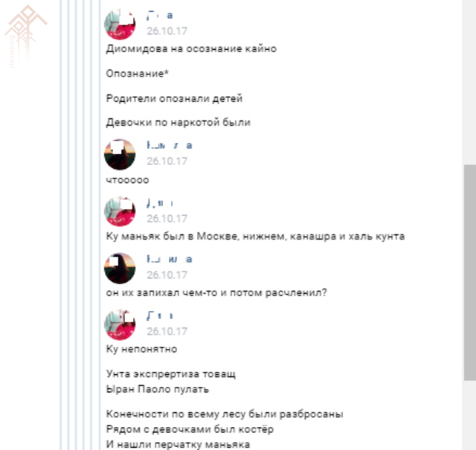
Task: Select message 'Конечности по всему лесу были разбросаны'
Action: pos(225,414)
